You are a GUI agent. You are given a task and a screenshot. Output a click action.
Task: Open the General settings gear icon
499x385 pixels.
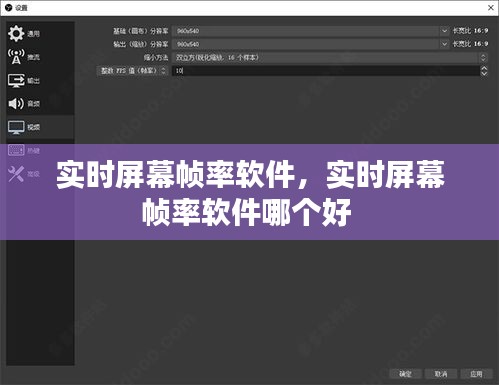click(x=16, y=33)
